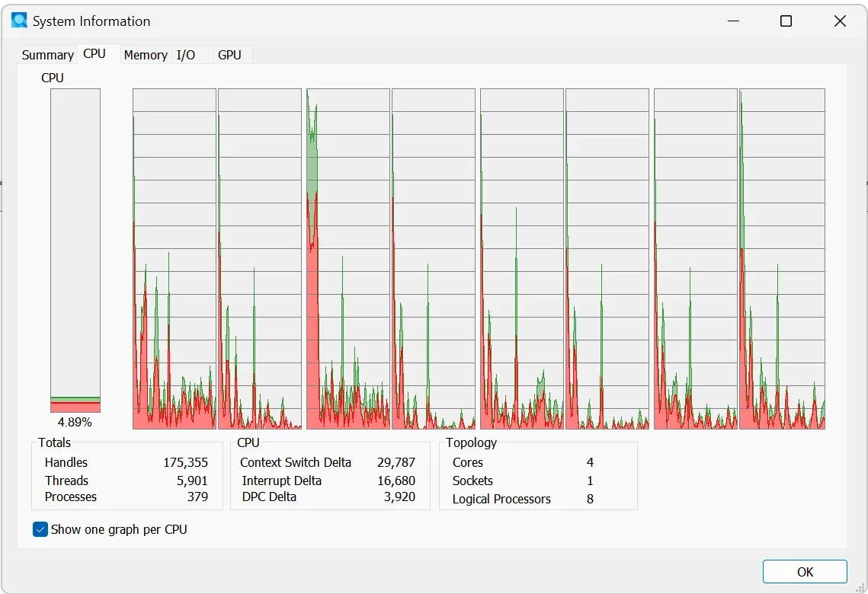Open the Memory tab

[x=146, y=55]
